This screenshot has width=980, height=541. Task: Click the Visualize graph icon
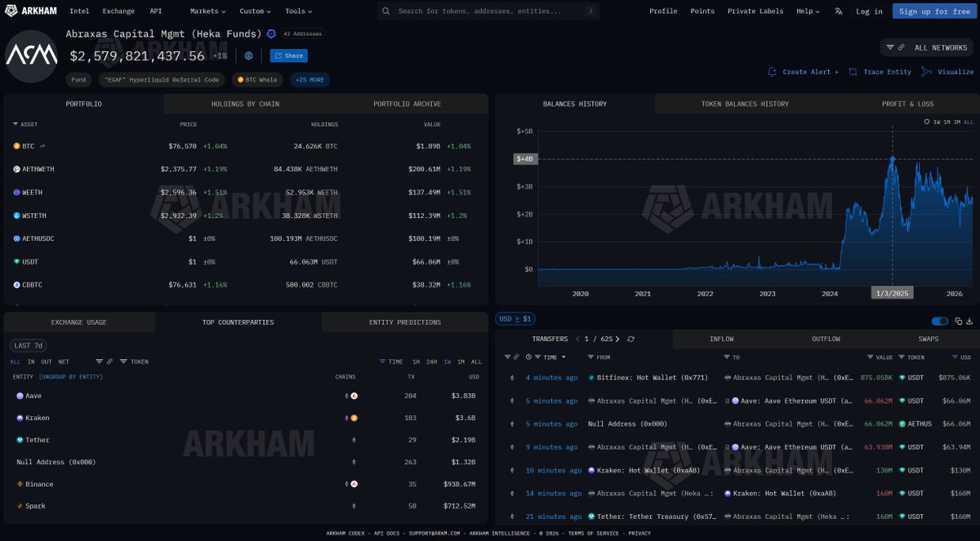click(x=926, y=72)
